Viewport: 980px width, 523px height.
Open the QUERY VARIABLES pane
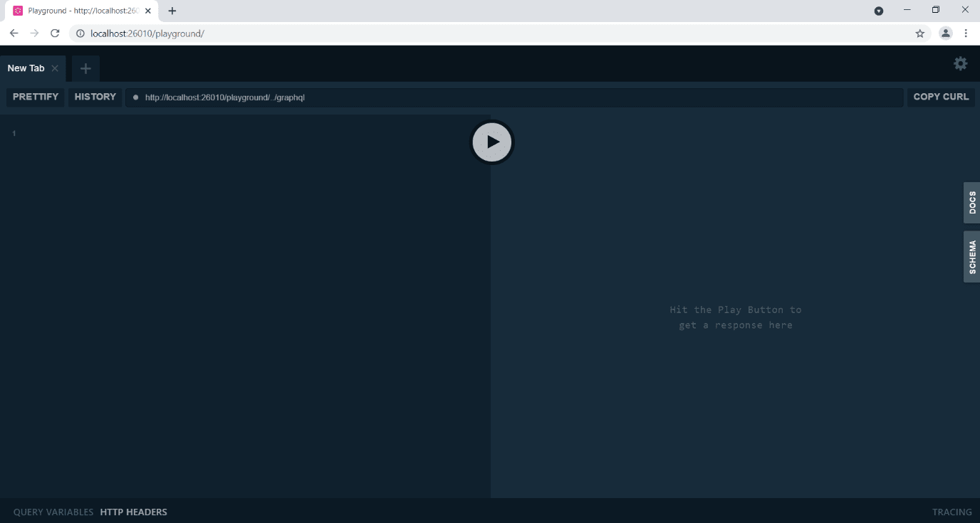(53, 512)
